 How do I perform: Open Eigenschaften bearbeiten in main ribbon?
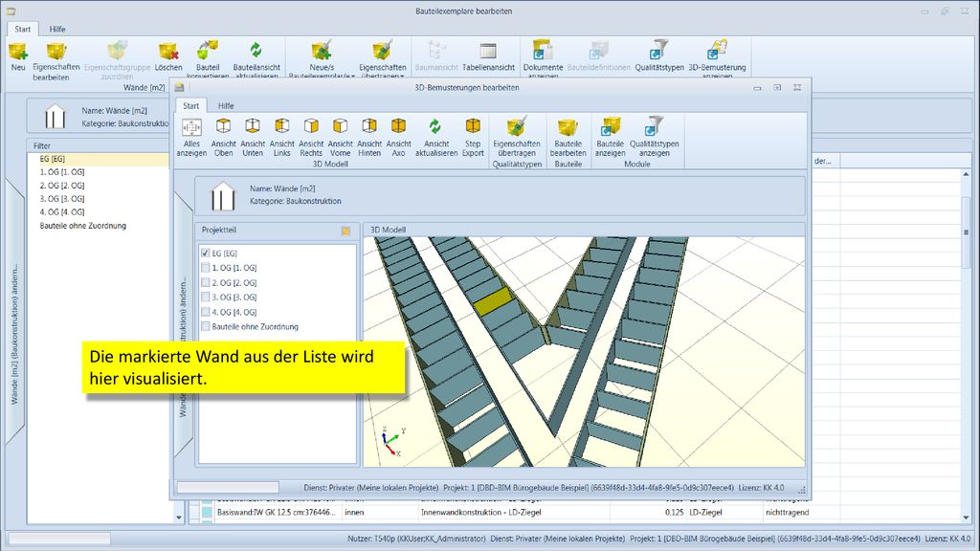tap(56, 60)
